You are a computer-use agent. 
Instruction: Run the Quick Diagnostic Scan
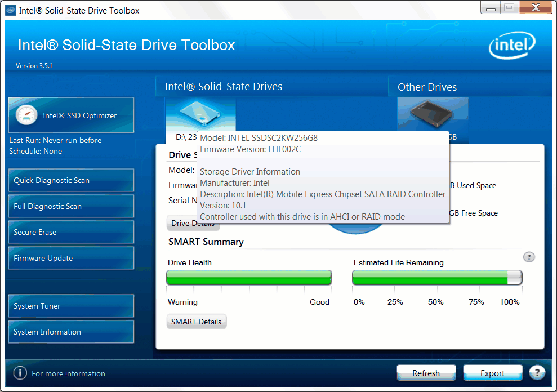point(71,180)
